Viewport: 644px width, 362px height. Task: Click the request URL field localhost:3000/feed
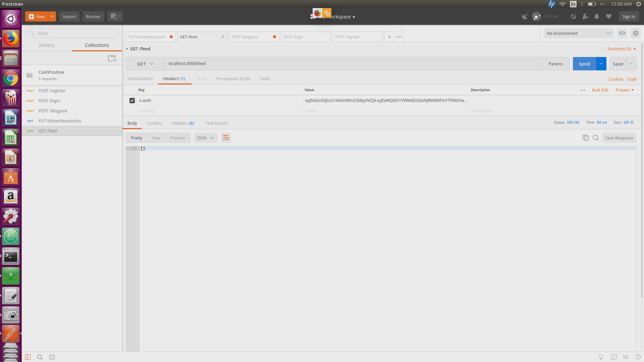coord(353,64)
